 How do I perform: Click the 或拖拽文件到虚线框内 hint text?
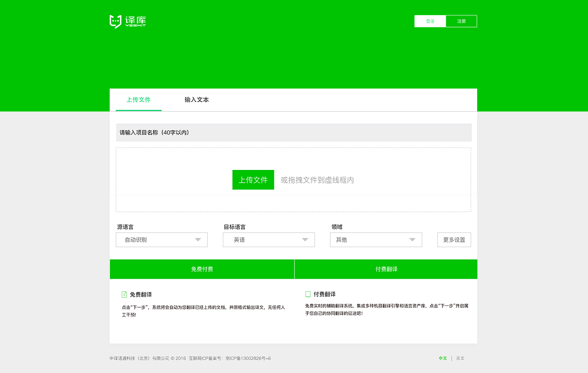pos(317,180)
